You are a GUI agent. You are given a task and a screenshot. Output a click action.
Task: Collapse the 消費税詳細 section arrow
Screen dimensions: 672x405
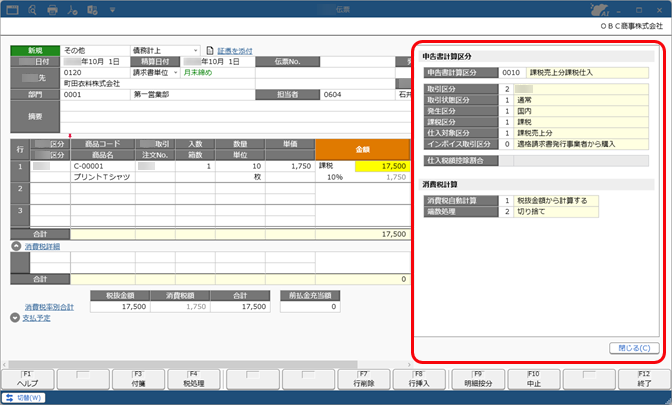coord(16,246)
